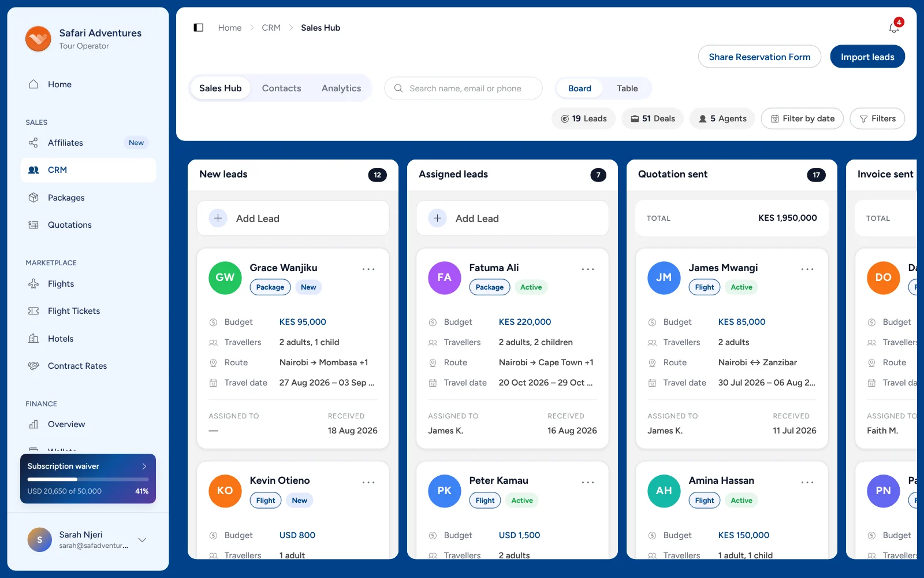Open the notifications bell
Screen dimensions: 924x578
click(894, 27)
